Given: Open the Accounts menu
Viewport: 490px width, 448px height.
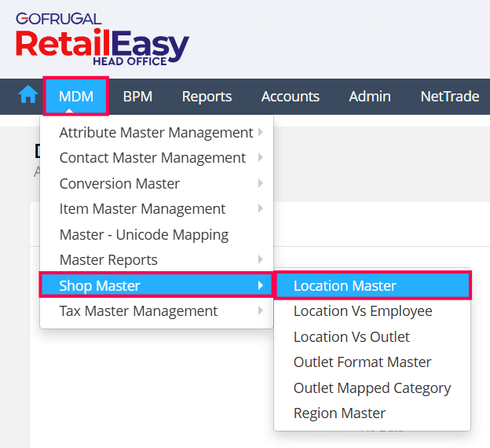Looking at the screenshot, I should 291,97.
